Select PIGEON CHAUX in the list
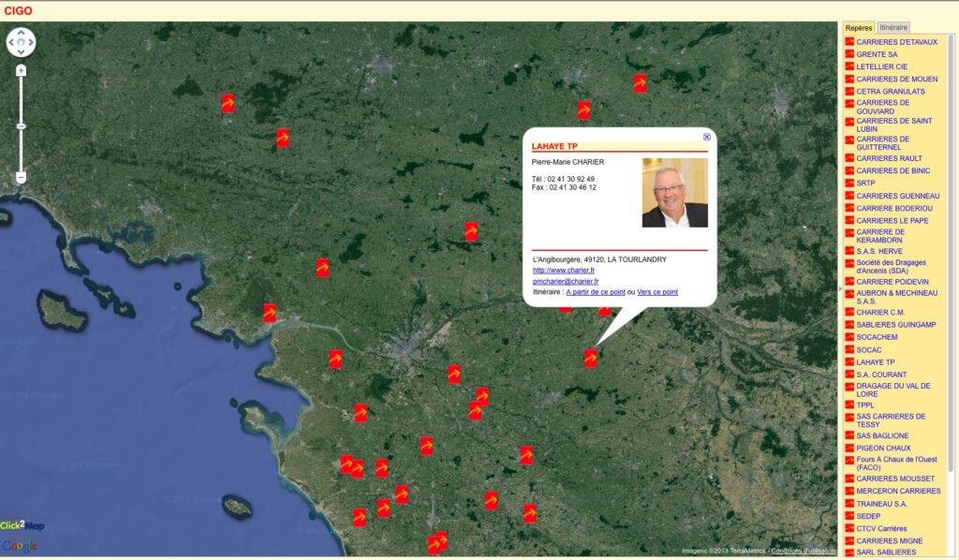Screen dimensions: 959x560 pyautogui.click(x=883, y=449)
